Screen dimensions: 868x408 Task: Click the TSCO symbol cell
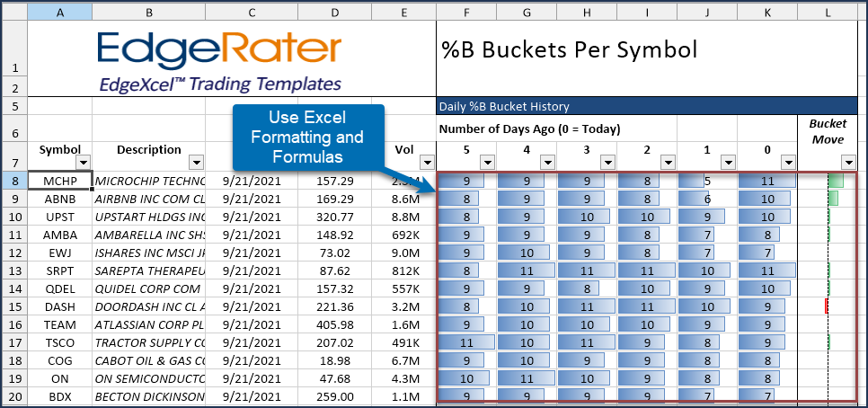[60, 342]
